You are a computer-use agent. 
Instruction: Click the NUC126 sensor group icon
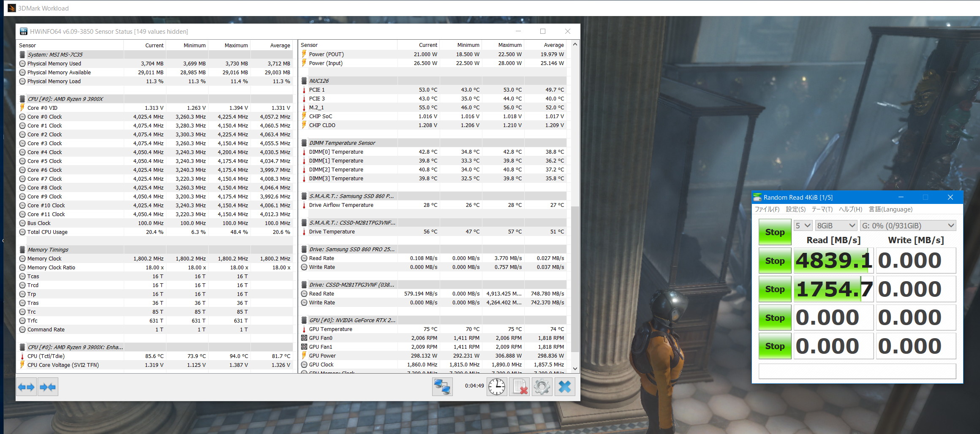click(304, 81)
